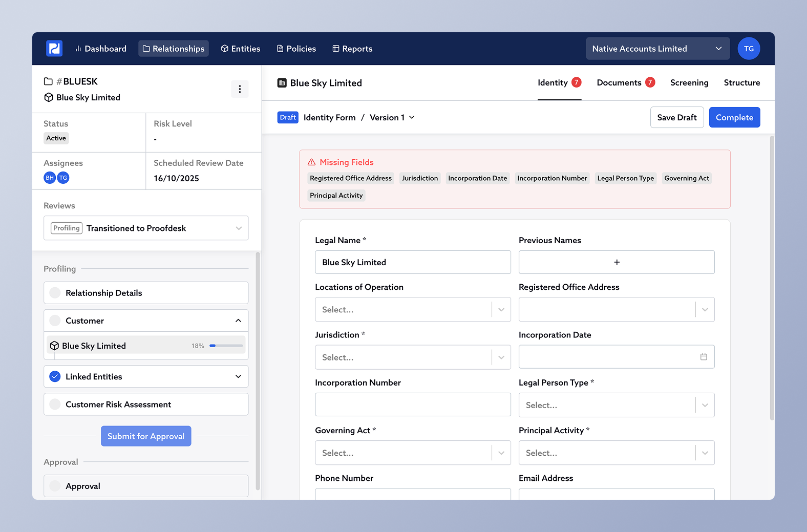Open the Entities menu item
The height and width of the screenshot is (532, 807).
click(x=241, y=49)
